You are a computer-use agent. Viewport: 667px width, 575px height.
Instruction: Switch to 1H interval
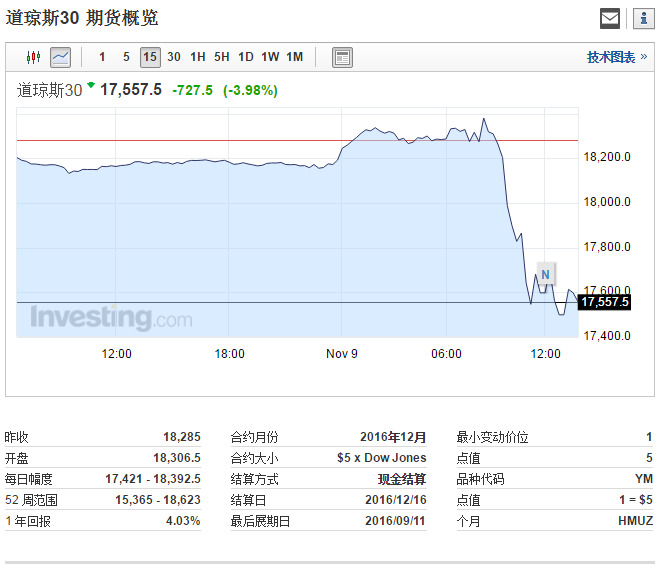(x=198, y=57)
